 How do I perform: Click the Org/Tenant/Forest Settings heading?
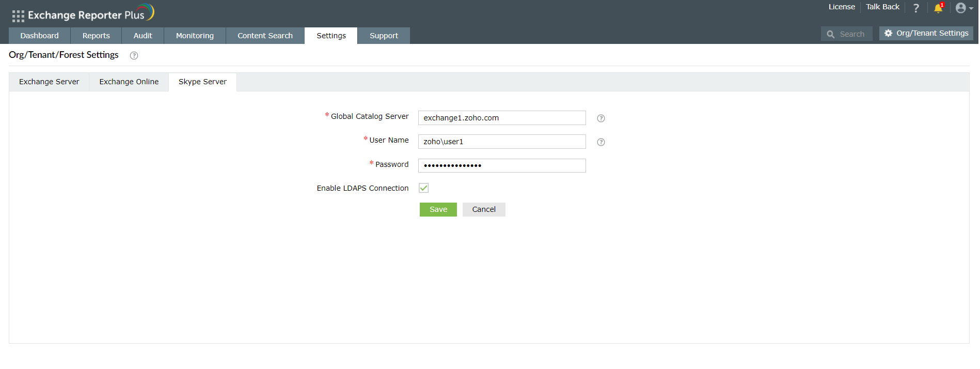coord(64,55)
